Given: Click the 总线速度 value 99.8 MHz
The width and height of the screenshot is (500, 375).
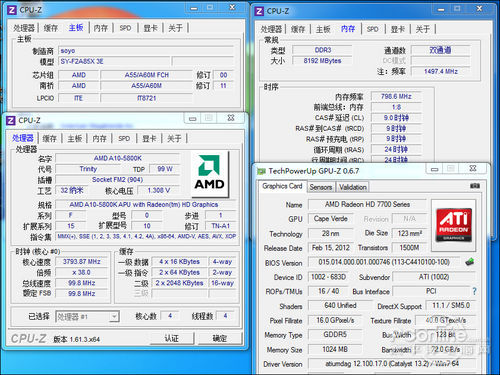Looking at the screenshot, I should pyautogui.click(x=82, y=283).
